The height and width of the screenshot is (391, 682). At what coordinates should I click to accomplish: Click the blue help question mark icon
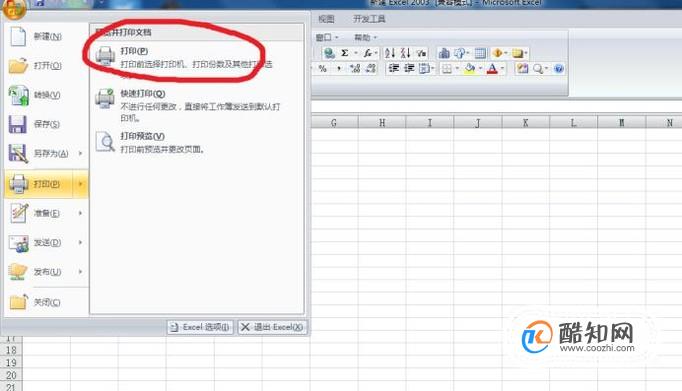click(x=559, y=68)
